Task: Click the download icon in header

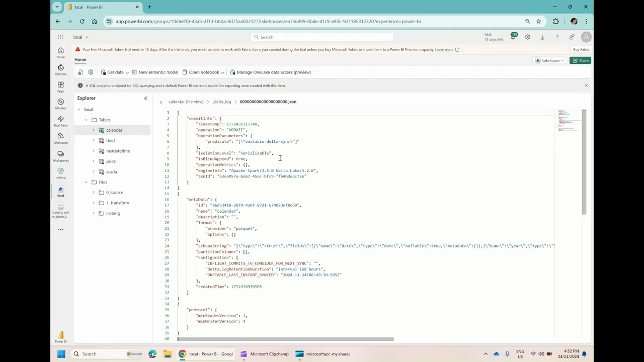Action: tap(542, 37)
